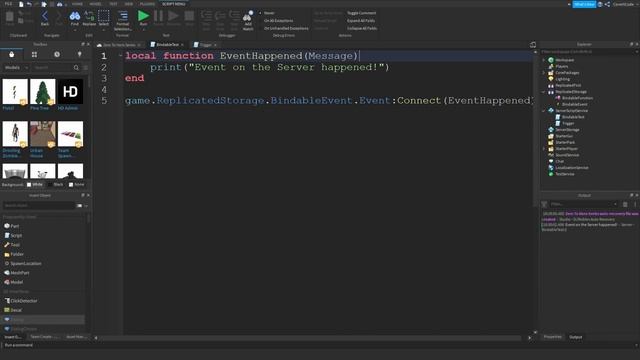This screenshot has width=640, height=360.
Task: Open the FILE menu
Action: pyautogui.click(x=8, y=4)
